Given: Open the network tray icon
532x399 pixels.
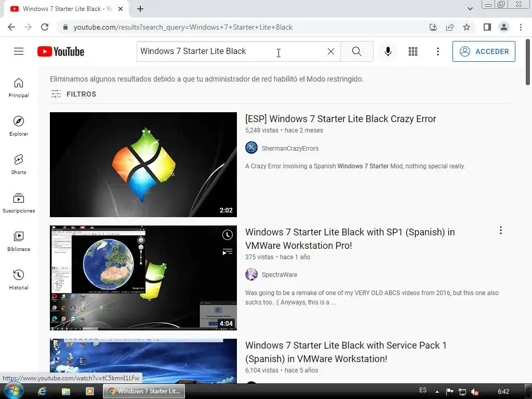Looking at the screenshot, I should 462,392.
